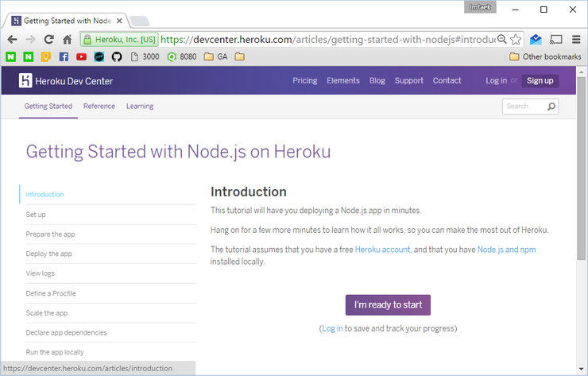The height and width of the screenshot is (376, 588).
Task: Open the yellow lightbulb Keep bookmark
Action: (46, 56)
